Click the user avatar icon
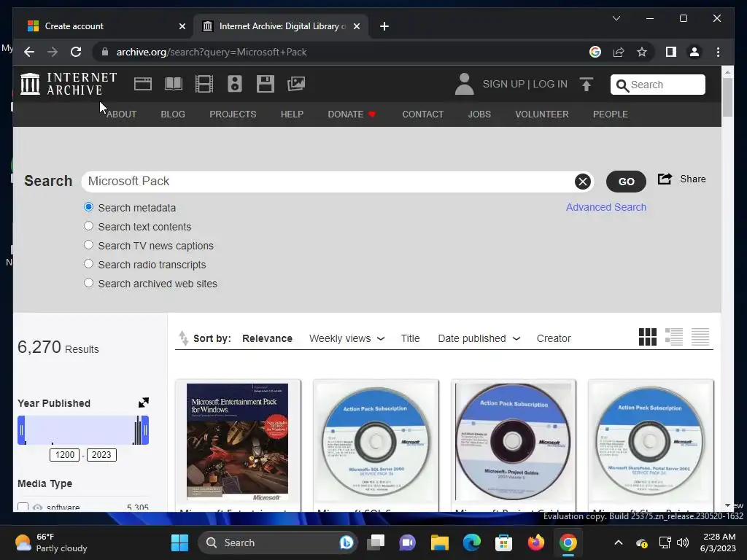747x560 pixels. (464, 84)
